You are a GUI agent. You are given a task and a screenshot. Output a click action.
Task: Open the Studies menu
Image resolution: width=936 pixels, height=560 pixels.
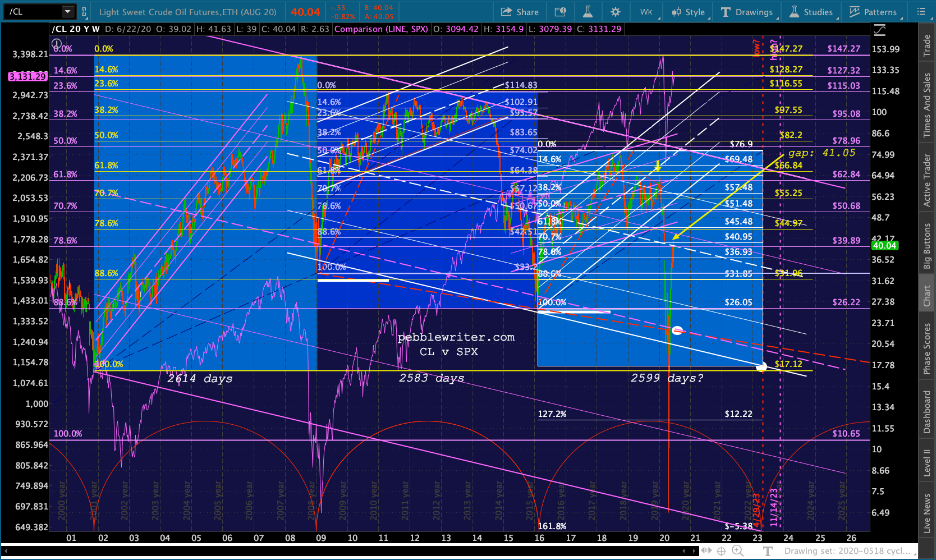pyautogui.click(x=811, y=12)
